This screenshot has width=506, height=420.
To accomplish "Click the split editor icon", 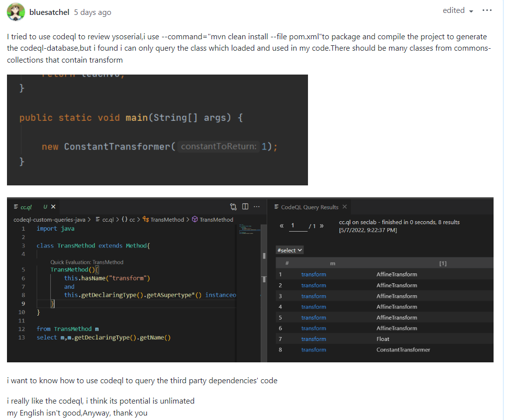I will [245, 206].
